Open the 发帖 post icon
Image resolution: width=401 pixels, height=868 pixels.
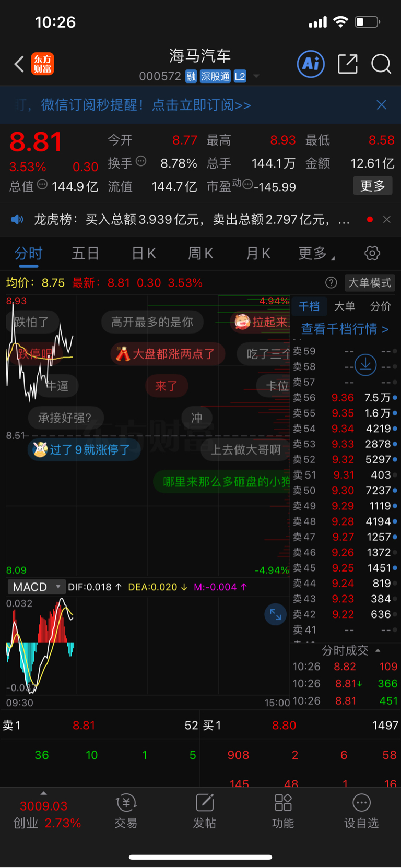204,811
